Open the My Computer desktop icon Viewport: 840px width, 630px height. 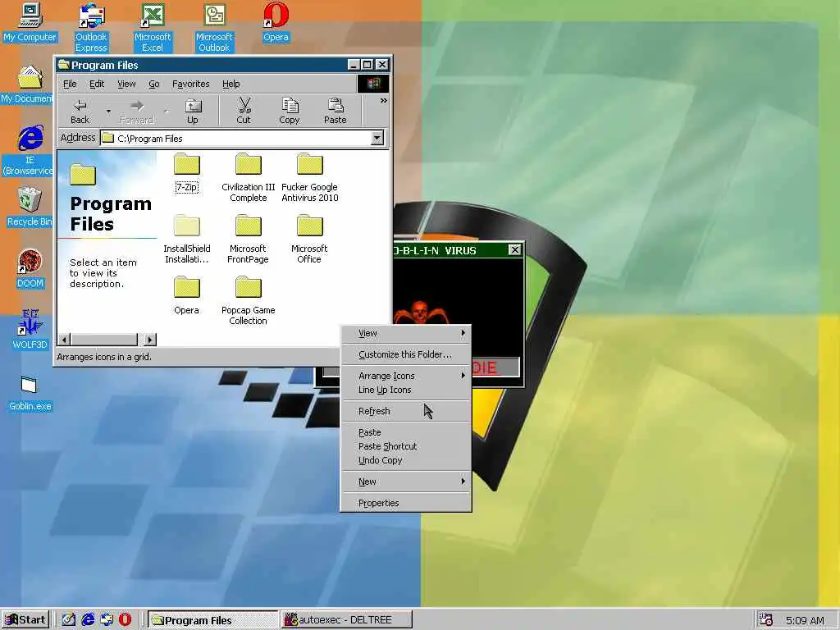[x=30, y=22]
